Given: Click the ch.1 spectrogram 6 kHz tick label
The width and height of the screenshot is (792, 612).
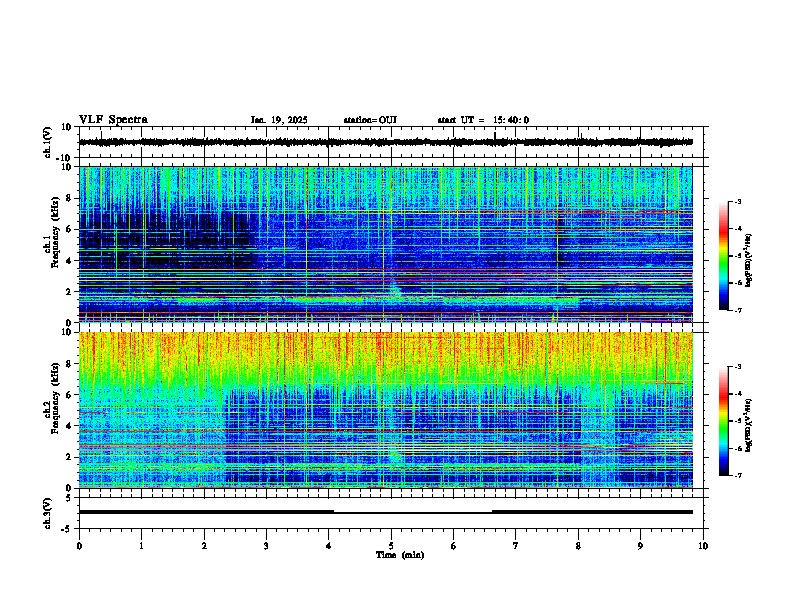Looking at the screenshot, I should pyautogui.click(x=70, y=229).
